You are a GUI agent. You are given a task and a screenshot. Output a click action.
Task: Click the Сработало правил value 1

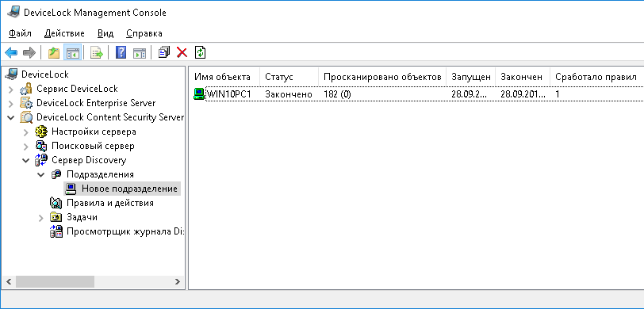[x=558, y=94]
